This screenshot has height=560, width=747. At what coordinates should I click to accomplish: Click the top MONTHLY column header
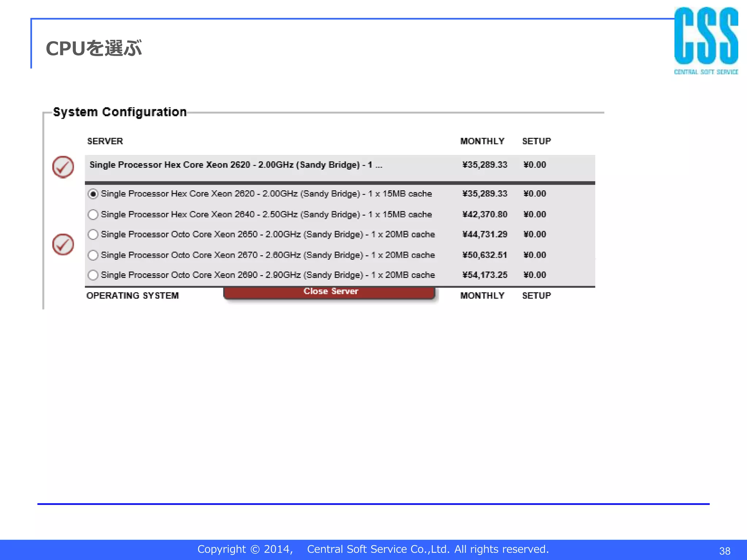coord(482,141)
